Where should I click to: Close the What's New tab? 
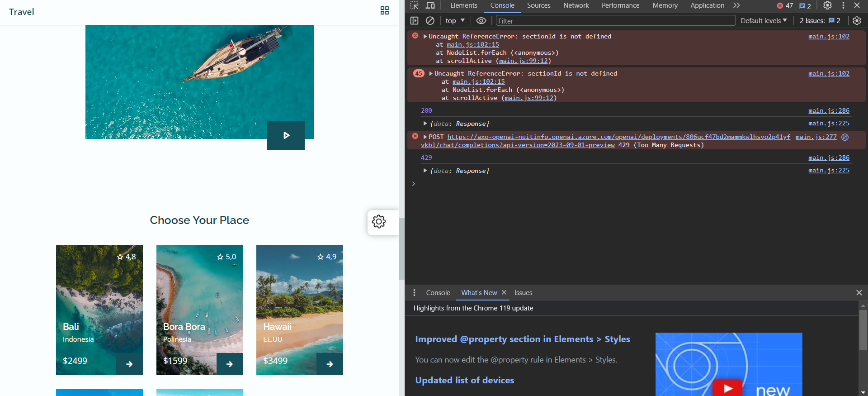pos(504,293)
